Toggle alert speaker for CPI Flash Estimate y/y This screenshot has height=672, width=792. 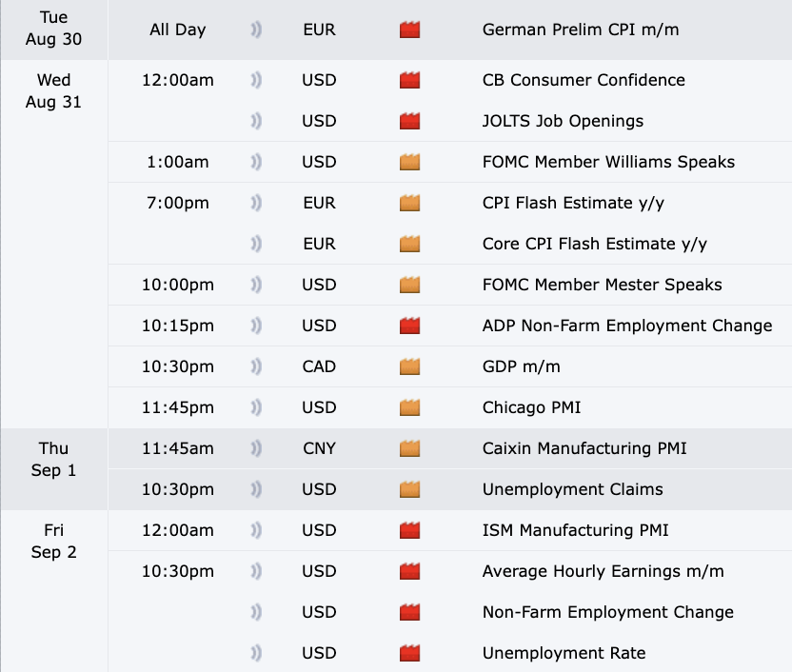click(255, 203)
